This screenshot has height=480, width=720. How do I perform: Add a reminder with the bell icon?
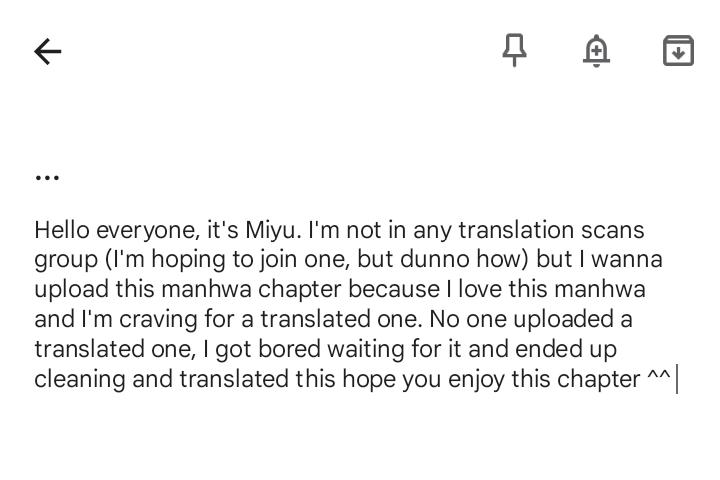[x=596, y=50]
